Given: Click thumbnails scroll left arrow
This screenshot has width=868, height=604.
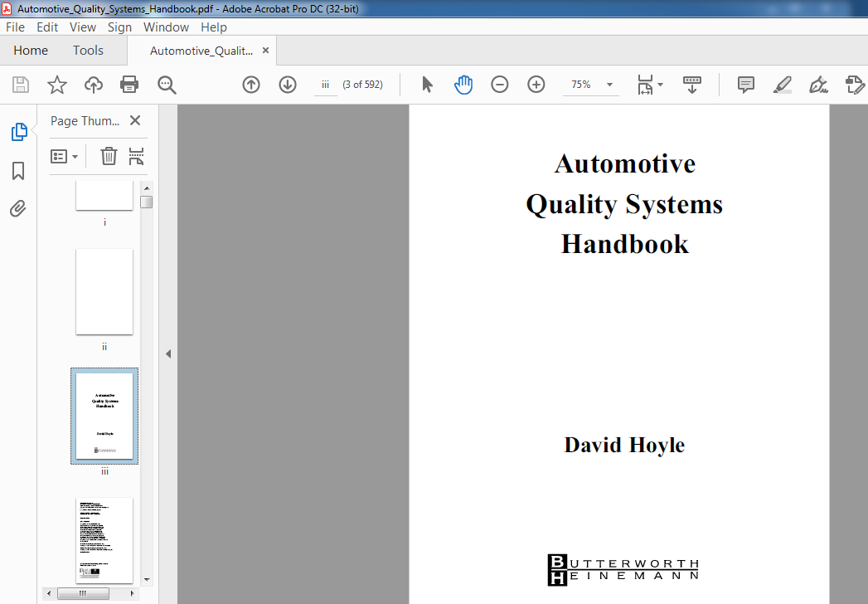Looking at the screenshot, I should pyautogui.click(x=49, y=593).
